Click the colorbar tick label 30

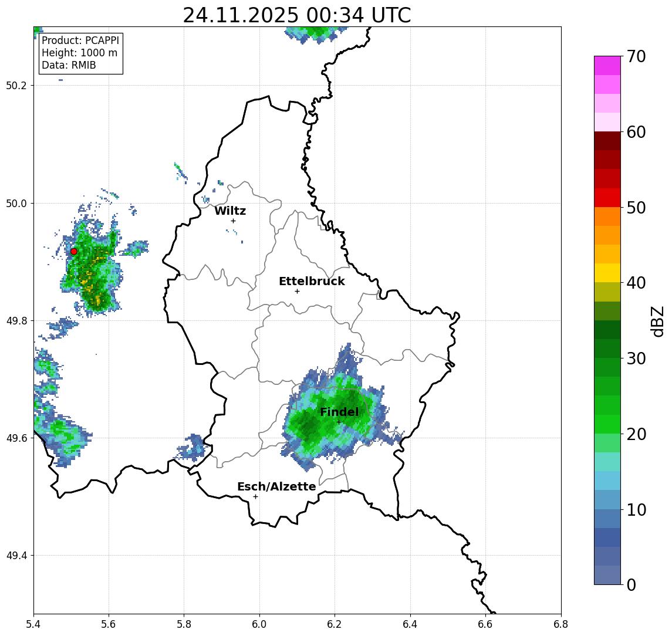[636, 358]
